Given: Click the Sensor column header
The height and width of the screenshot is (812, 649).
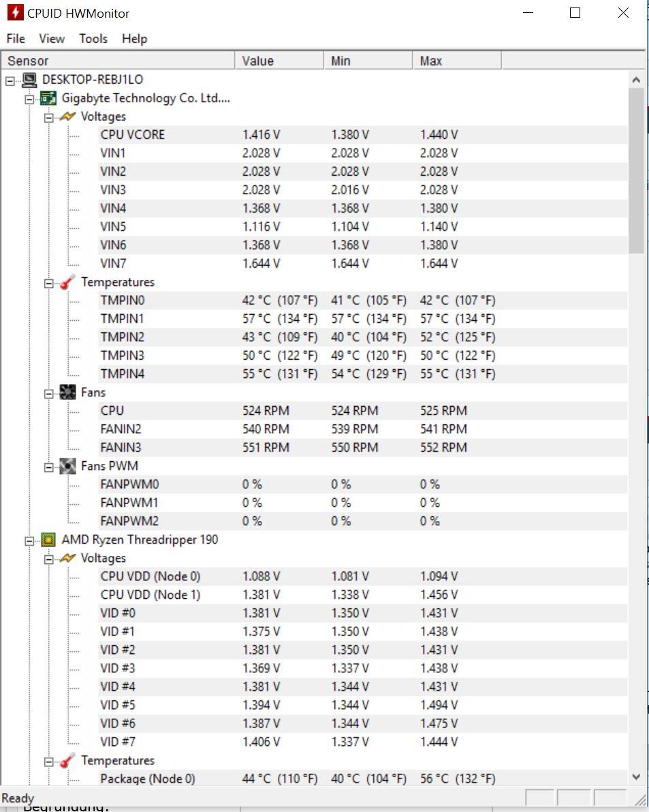Looking at the screenshot, I should 118,61.
